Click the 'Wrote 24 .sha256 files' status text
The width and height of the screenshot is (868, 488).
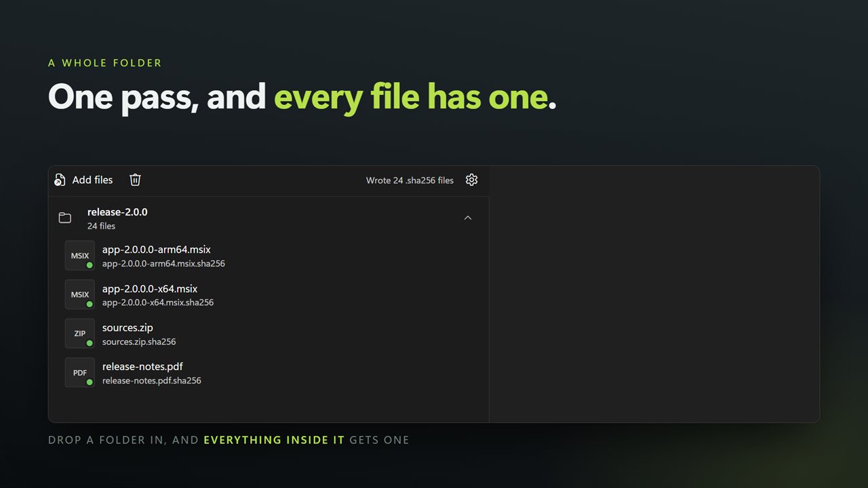click(x=410, y=180)
